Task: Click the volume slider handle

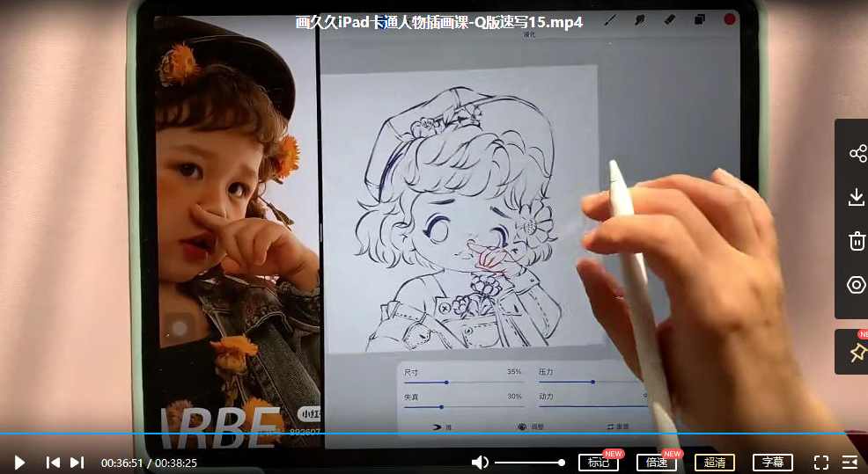Action: (x=562, y=463)
